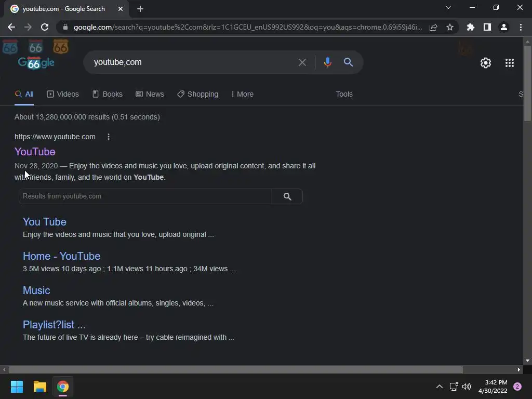Open Chrome three-dot menu
Viewport: 532px width, 399px height.
pyautogui.click(x=521, y=27)
